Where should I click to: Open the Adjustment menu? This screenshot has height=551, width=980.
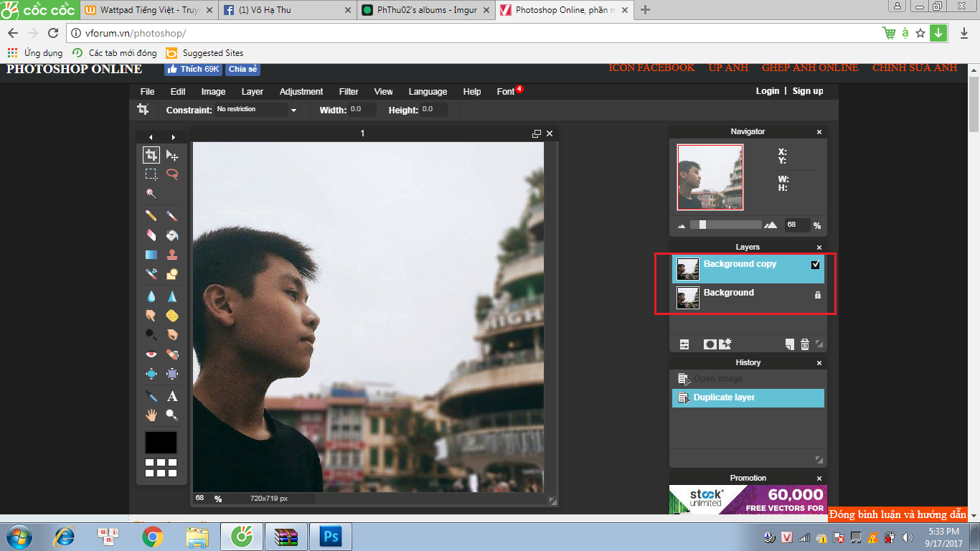(301, 92)
